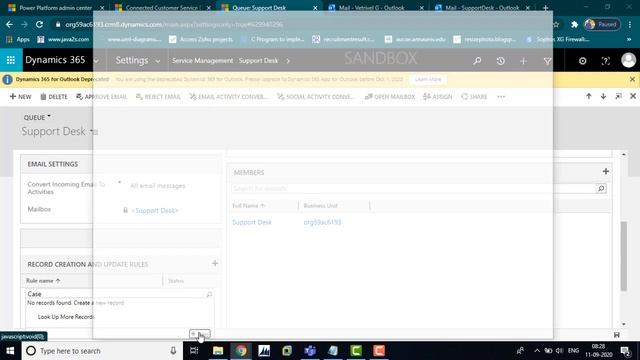Screen dimensions: 640x360
Task: Open recent items history icon
Action: tap(500, 61)
